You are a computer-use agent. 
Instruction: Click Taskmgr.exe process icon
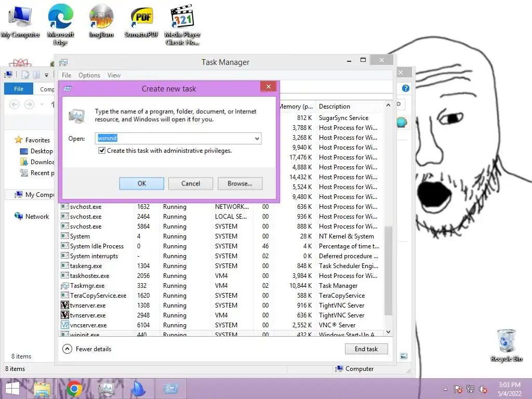[x=65, y=286]
